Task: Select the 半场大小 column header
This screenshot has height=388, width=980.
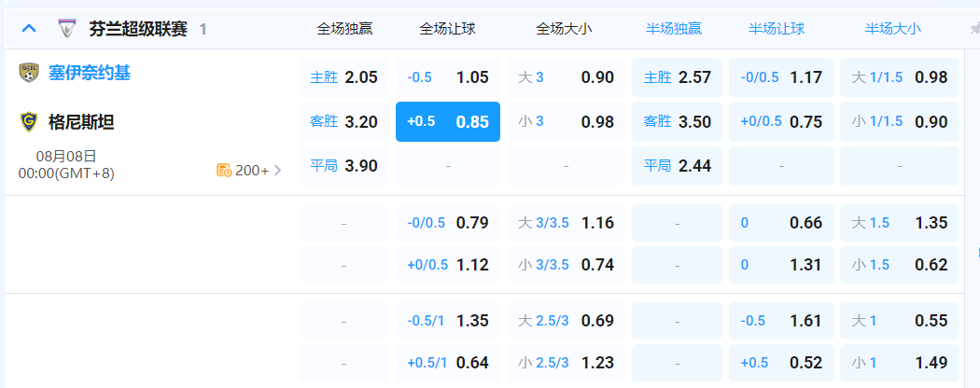Action: 893,29
